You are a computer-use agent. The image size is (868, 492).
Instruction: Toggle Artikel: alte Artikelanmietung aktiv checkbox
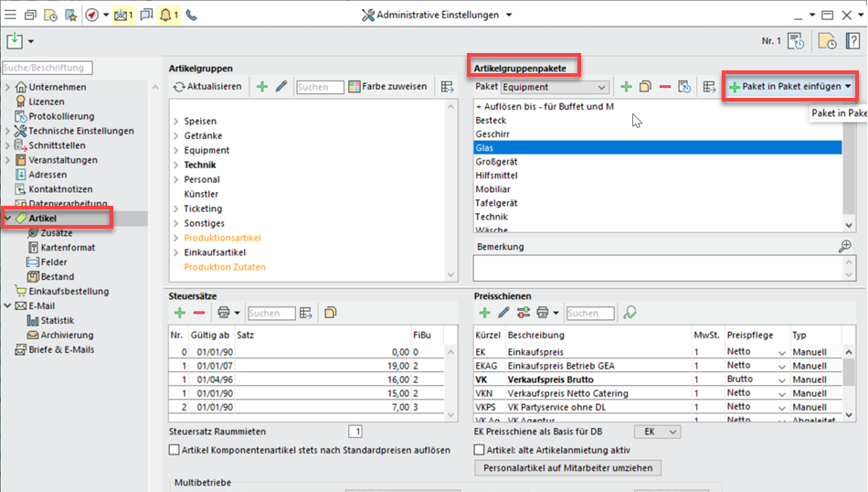point(479,450)
